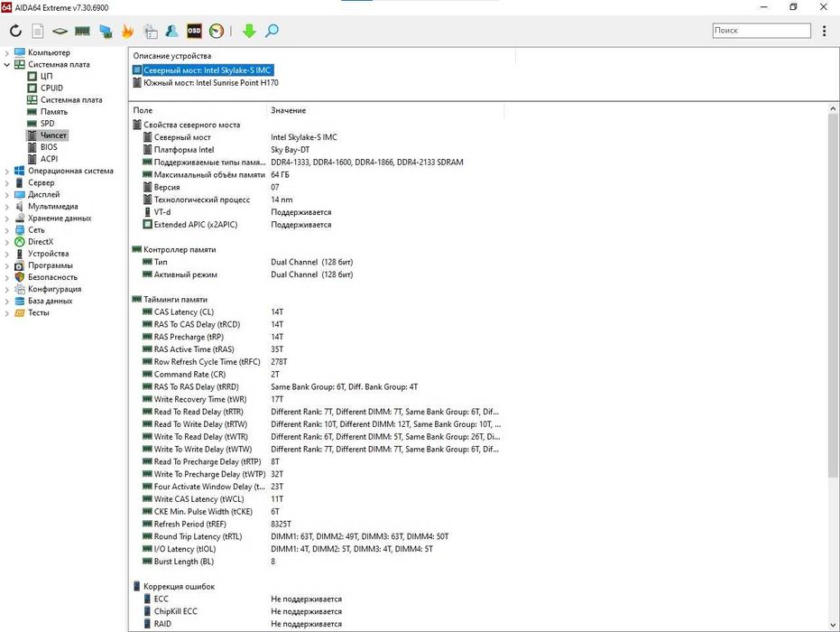
Task: Open the gauge benchmark icon
Action: [217, 31]
